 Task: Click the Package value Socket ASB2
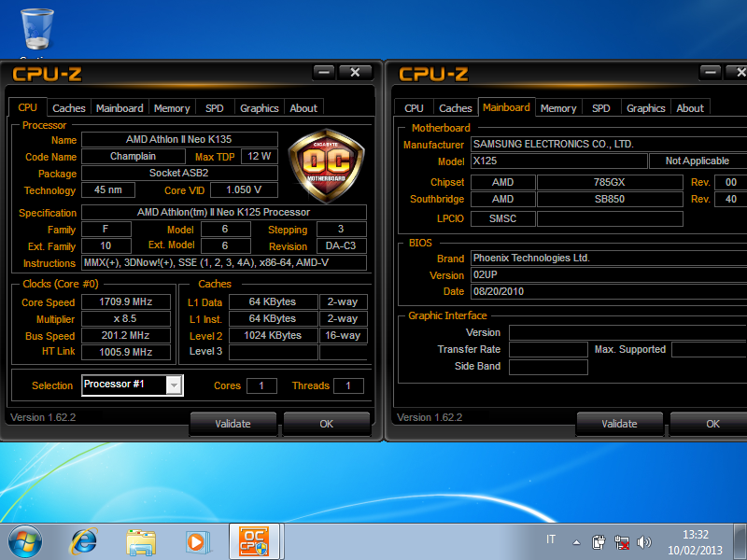[179, 173]
